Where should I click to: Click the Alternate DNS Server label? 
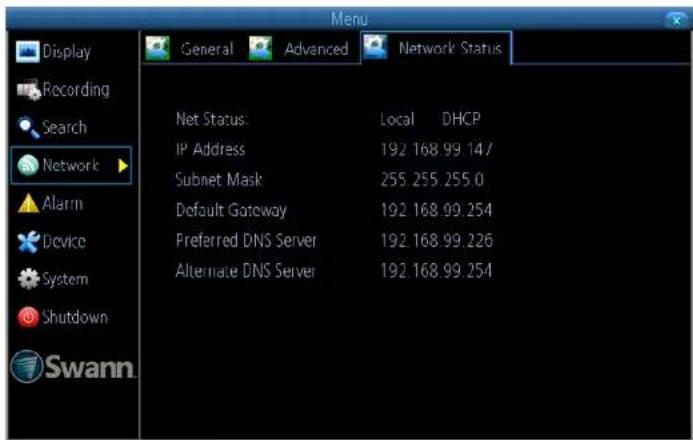246,271
